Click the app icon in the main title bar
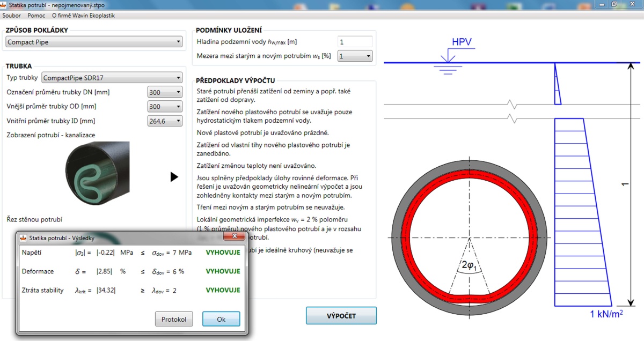644x341 pixels. click(4, 4)
